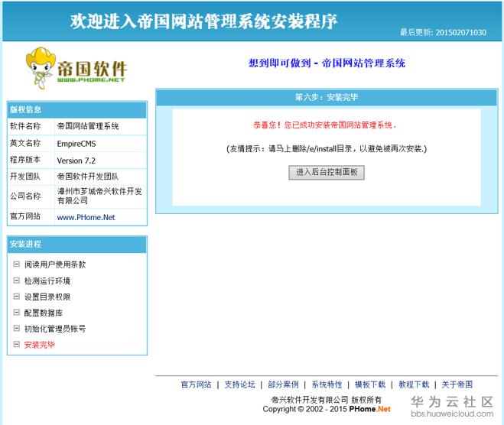Viewport: 504px width, 425px height.
Task: Select the 检测运行环境 step text
Action: point(47,281)
